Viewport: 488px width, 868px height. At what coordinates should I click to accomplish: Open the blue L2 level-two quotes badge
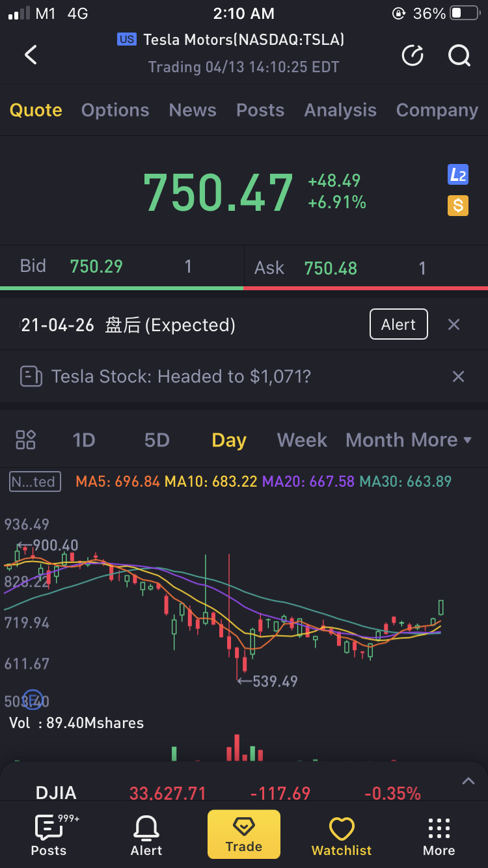(458, 174)
